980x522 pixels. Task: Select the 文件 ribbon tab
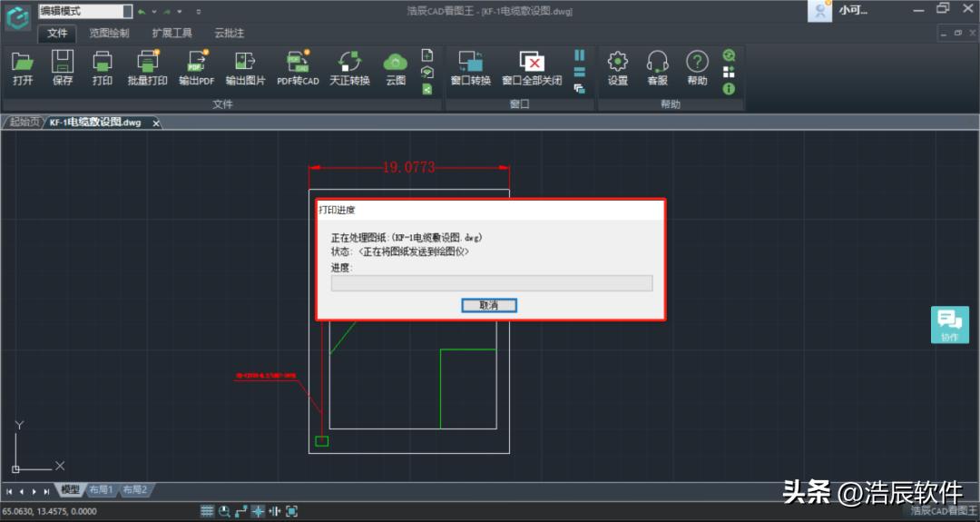click(57, 33)
